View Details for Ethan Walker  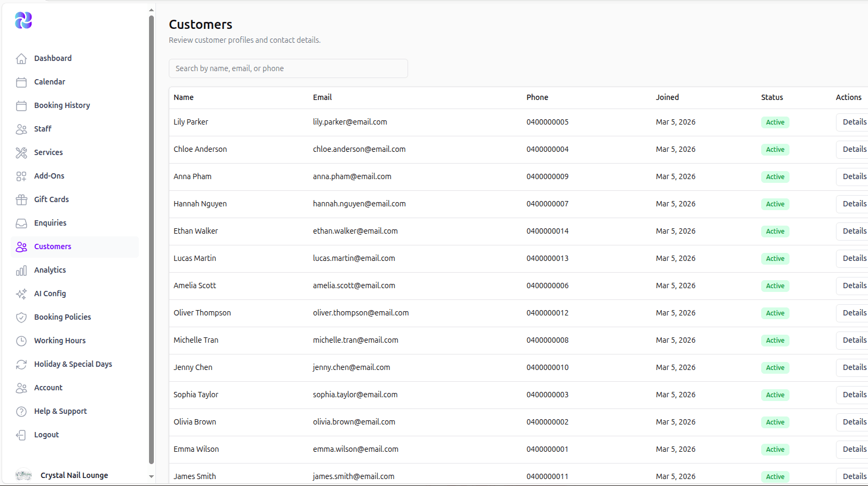[854, 231]
